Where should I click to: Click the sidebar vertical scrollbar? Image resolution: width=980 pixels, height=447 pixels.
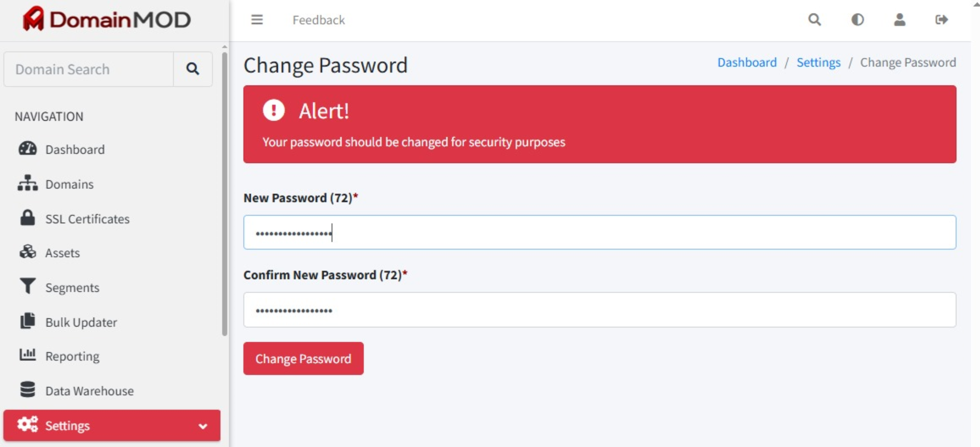[x=225, y=193]
